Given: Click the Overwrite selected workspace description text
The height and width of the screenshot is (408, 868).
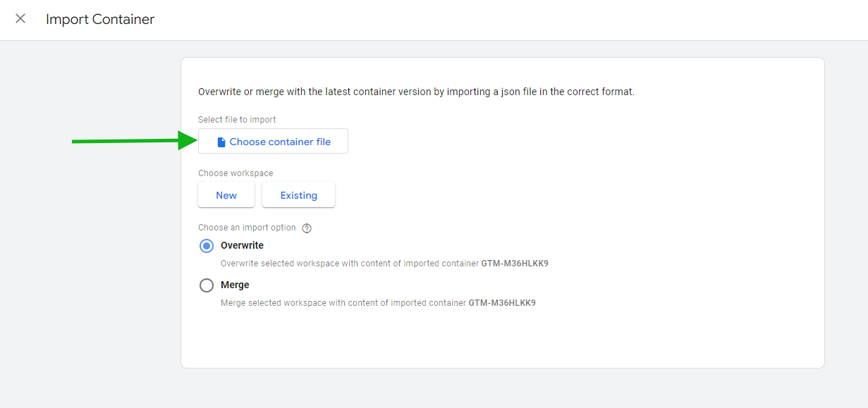Looking at the screenshot, I should pos(350,264).
